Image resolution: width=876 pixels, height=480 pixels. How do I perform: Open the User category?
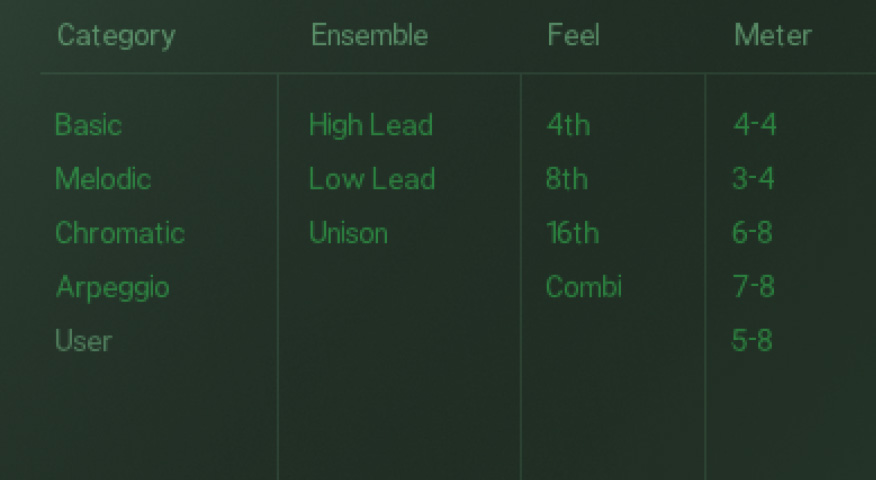(83, 341)
